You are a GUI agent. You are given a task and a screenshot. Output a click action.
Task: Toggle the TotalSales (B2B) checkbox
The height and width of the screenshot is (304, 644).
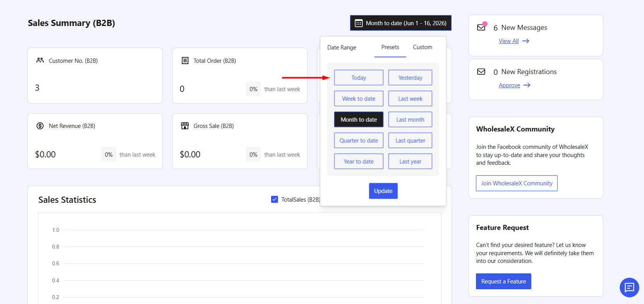(275, 199)
